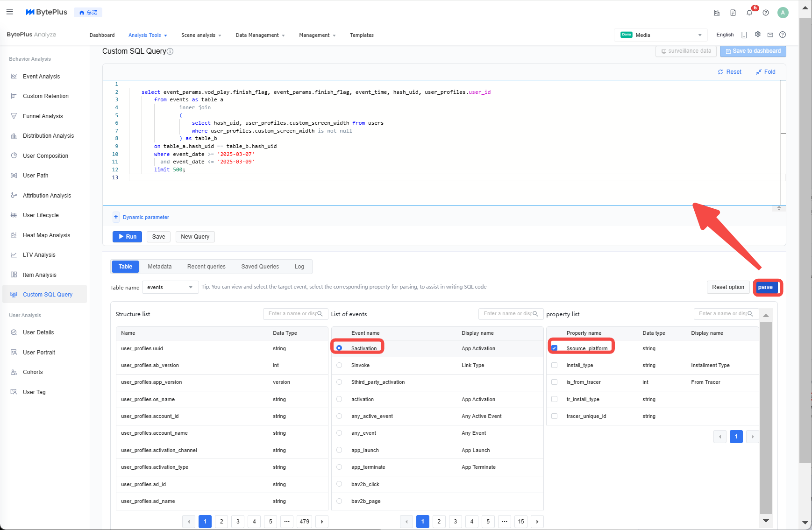Switch to the Saved Queries tab

[x=260, y=267]
